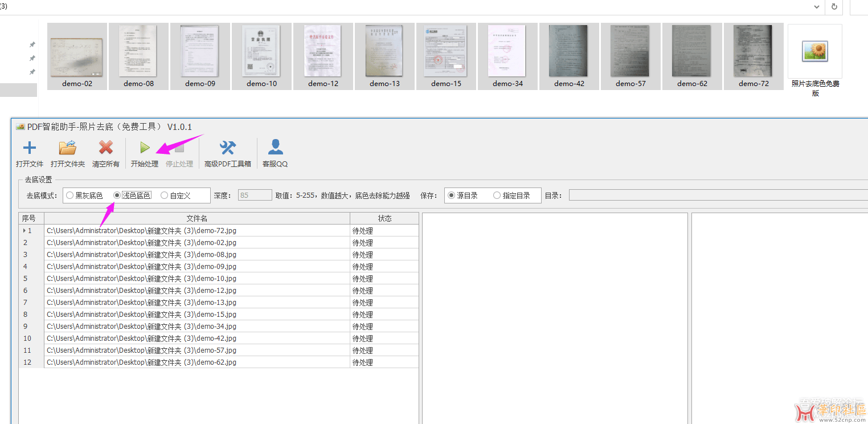This screenshot has width=868, height=424.
Task: Open 照片去底色免费版 application icon
Action: pyautogui.click(x=814, y=52)
